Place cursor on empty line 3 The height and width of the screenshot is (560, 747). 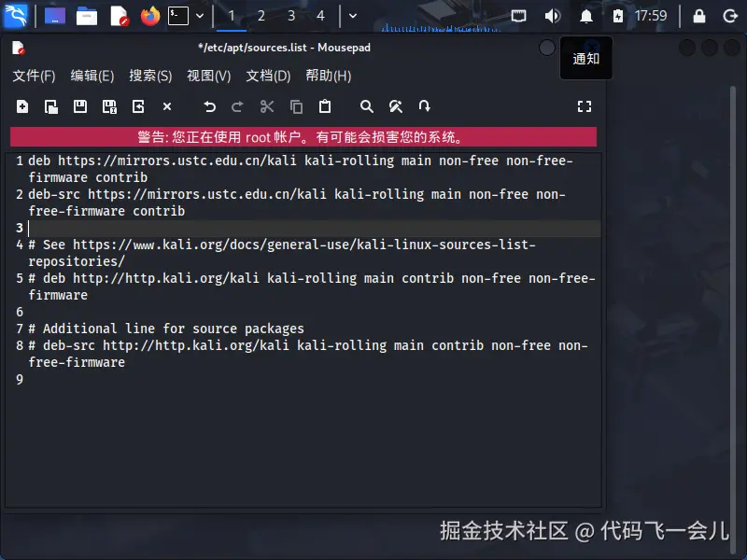pyautogui.click(x=315, y=228)
